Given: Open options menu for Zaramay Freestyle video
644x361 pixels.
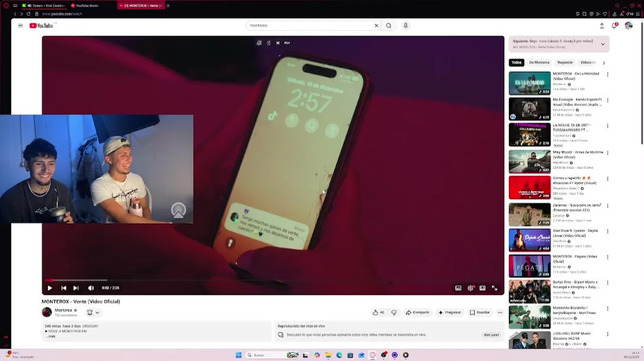Looking at the screenshot, I should point(607,205).
